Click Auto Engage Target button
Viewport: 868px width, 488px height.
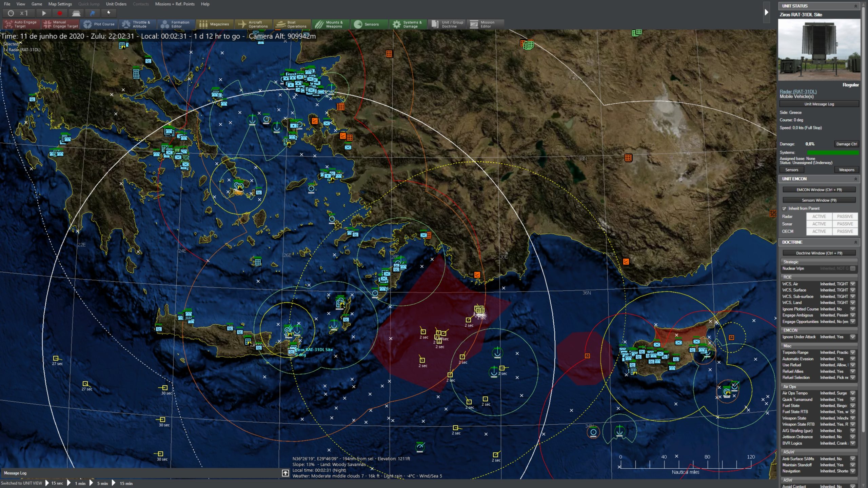(x=22, y=24)
